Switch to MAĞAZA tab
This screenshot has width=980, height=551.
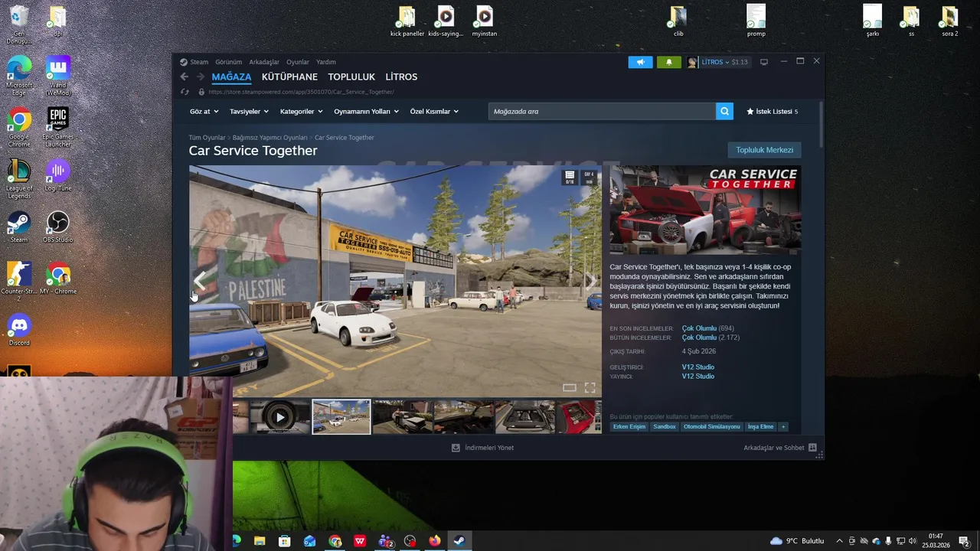231,77
